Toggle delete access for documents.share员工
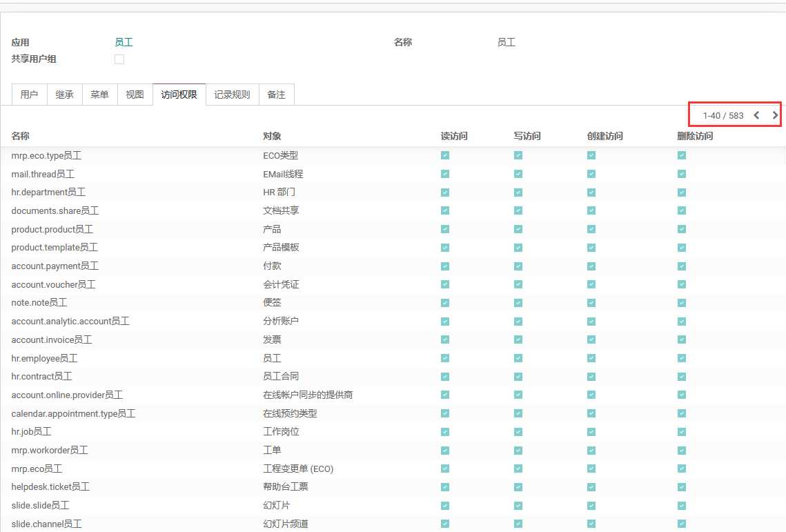 point(682,210)
